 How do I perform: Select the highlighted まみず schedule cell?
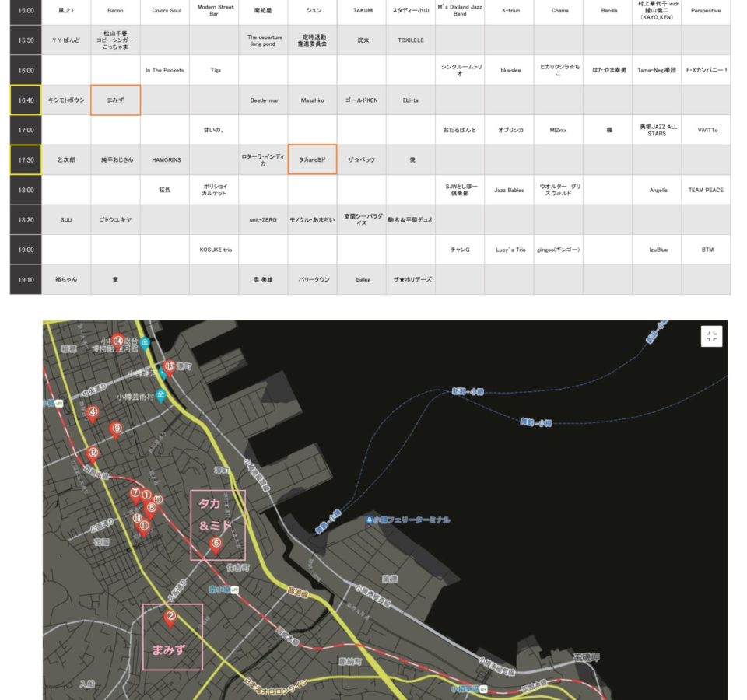pyautogui.click(x=115, y=100)
